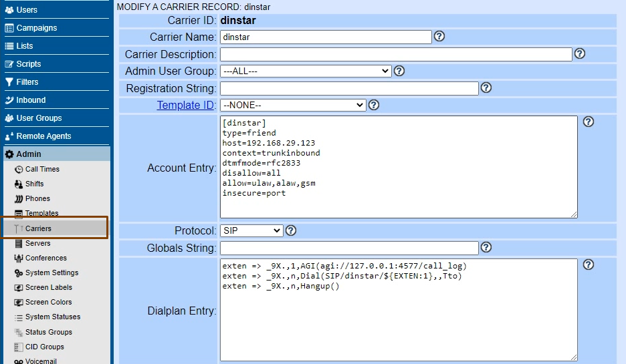The image size is (626, 364).
Task: Click inside the Account Entry textarea
Action: click(x=399, y=167)
